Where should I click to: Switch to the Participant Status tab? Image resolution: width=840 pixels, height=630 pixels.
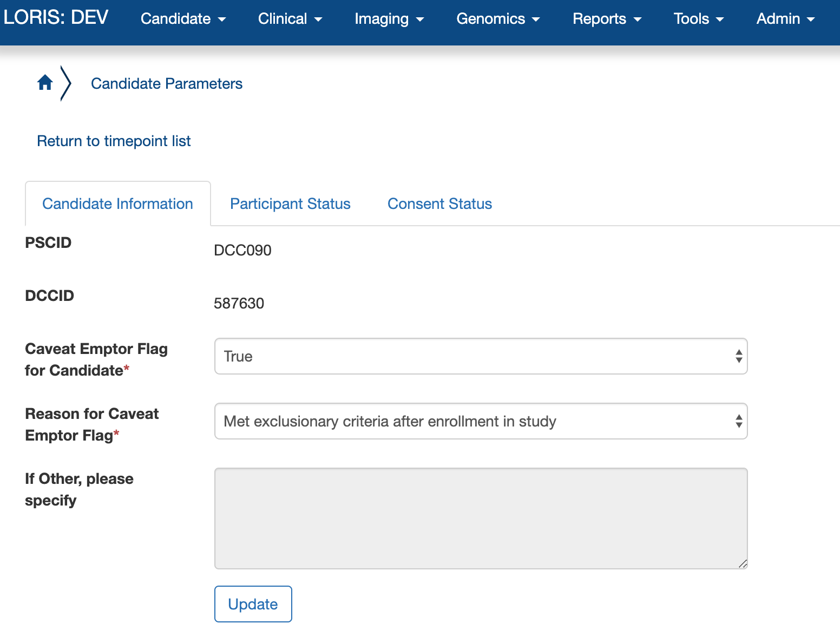pos(290,204)
